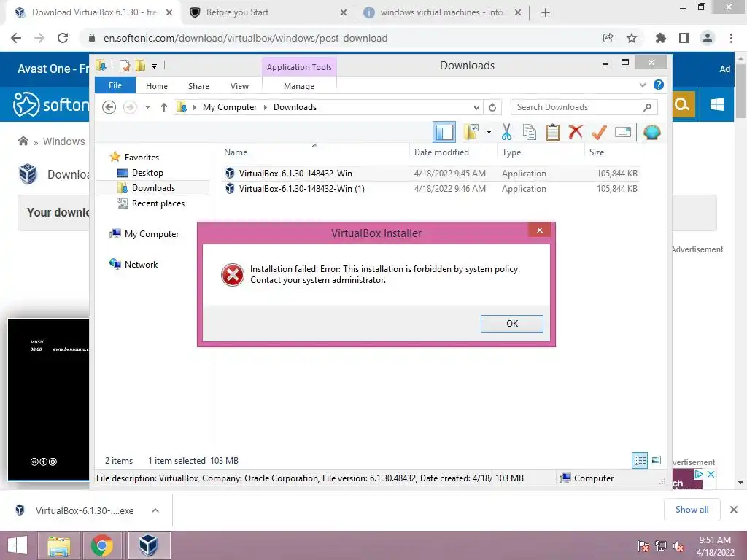Switch to Before you Start tab
Screen dimensions: 747x560
268,12
